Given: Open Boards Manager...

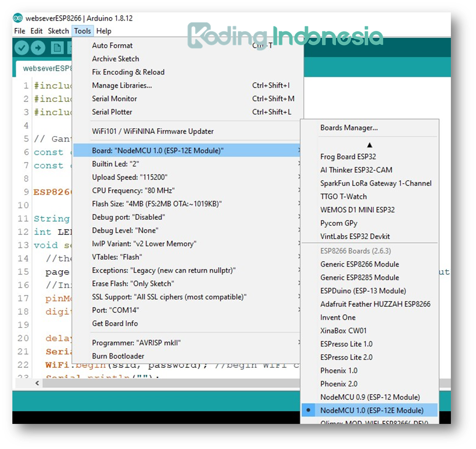Looking at the screenshot, I should point(370,128).
